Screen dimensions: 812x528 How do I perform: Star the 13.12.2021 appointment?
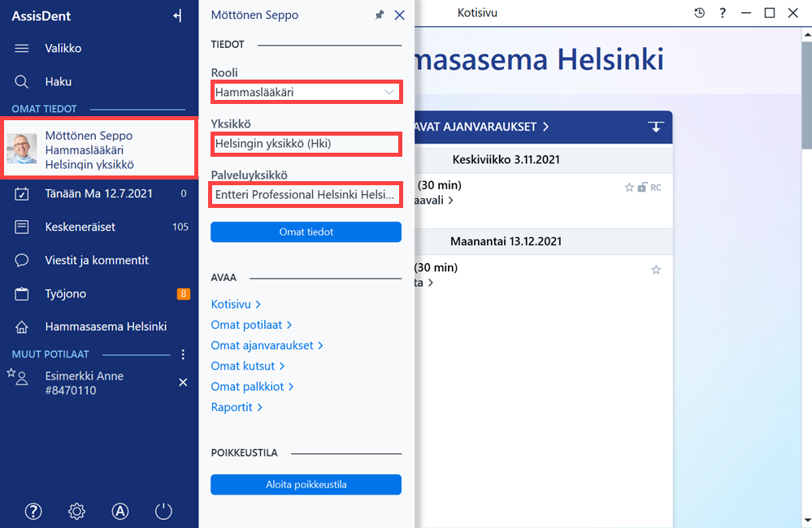656,270
